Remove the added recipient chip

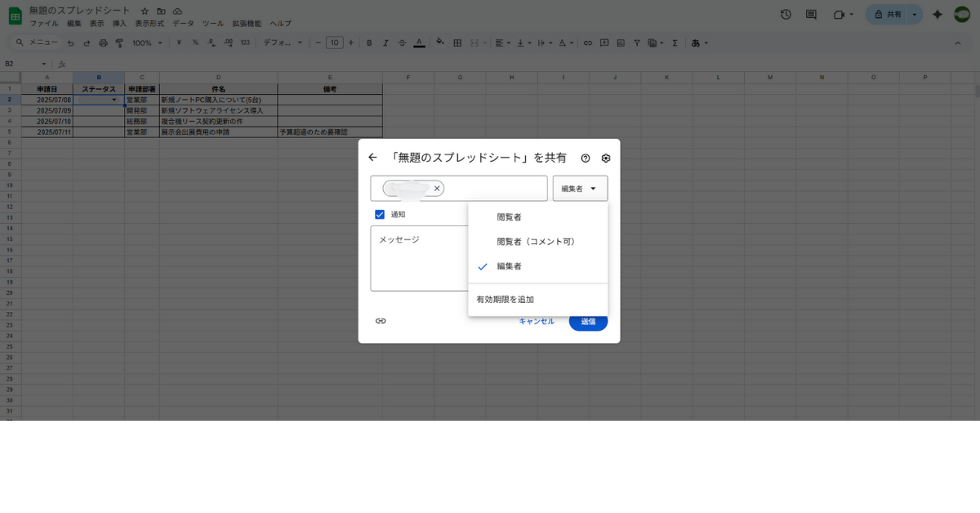[437, 189]
